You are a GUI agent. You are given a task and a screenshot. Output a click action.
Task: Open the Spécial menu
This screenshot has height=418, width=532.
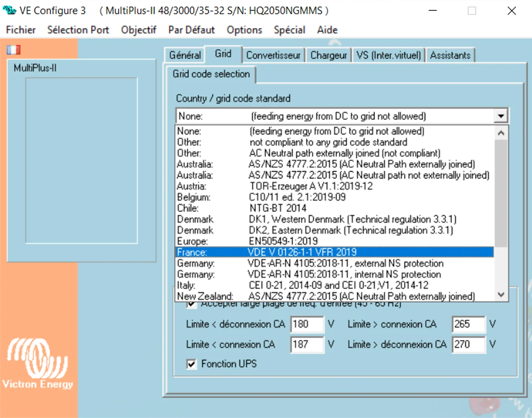(x=290, y=30)
